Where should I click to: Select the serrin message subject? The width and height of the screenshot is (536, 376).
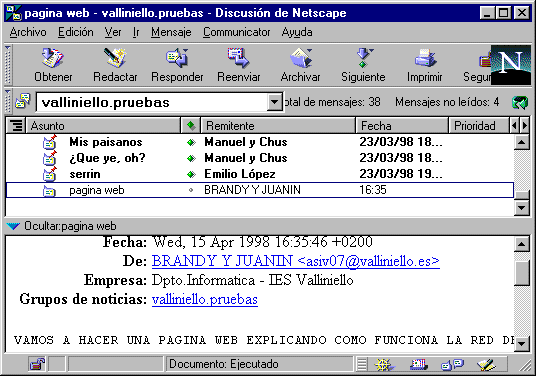pos(85,174)
